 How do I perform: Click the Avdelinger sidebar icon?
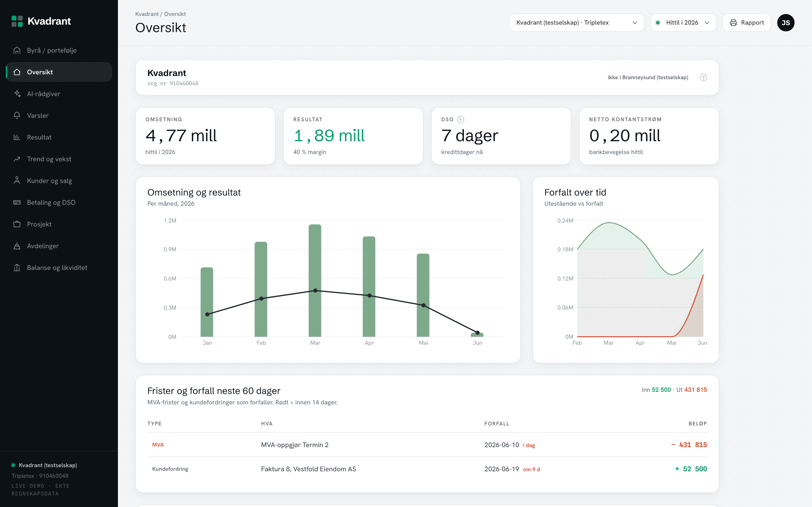click(17, 246)
